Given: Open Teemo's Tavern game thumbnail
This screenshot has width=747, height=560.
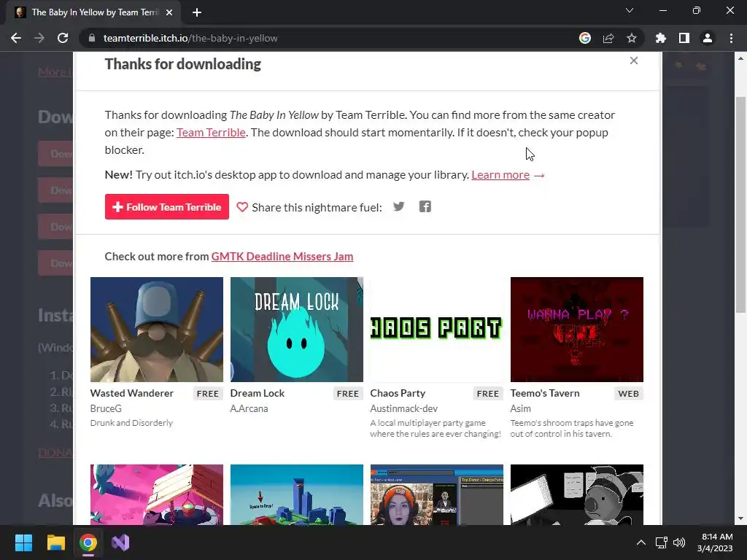Looking at the screenshot, I should tap(577, 330).
